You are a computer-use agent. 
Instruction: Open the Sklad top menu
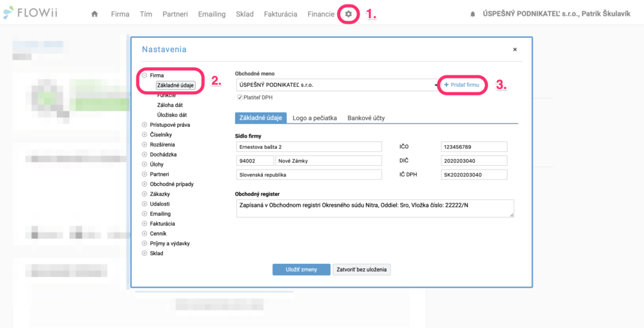245,14
